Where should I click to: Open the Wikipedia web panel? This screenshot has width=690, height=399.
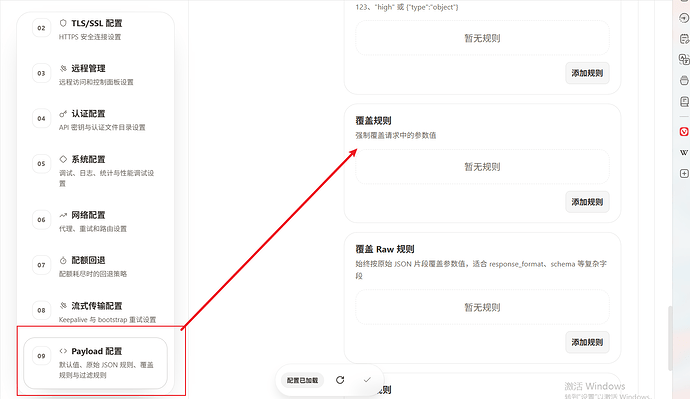[x=684, y=153]
